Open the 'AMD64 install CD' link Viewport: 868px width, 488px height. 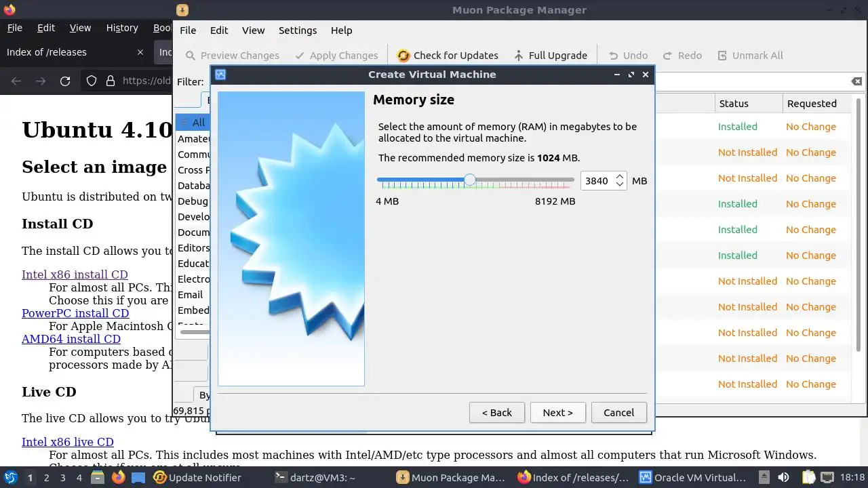coord(71,339)
